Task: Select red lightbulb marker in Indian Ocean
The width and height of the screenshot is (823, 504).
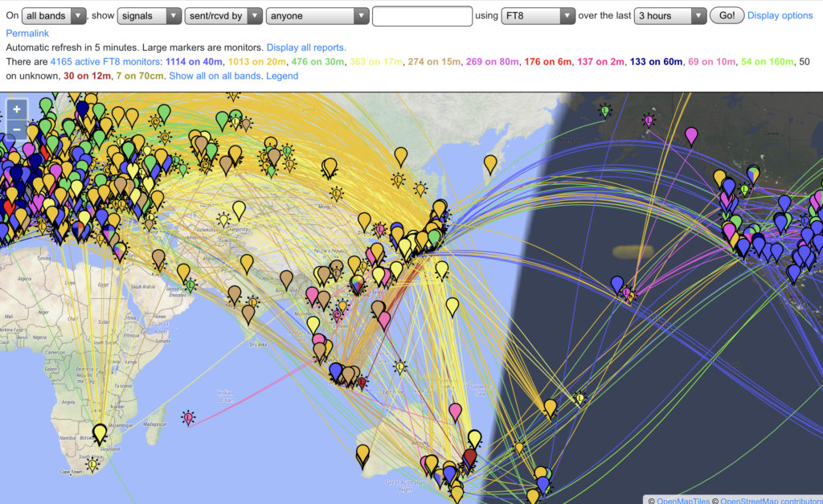Action: 188,416
